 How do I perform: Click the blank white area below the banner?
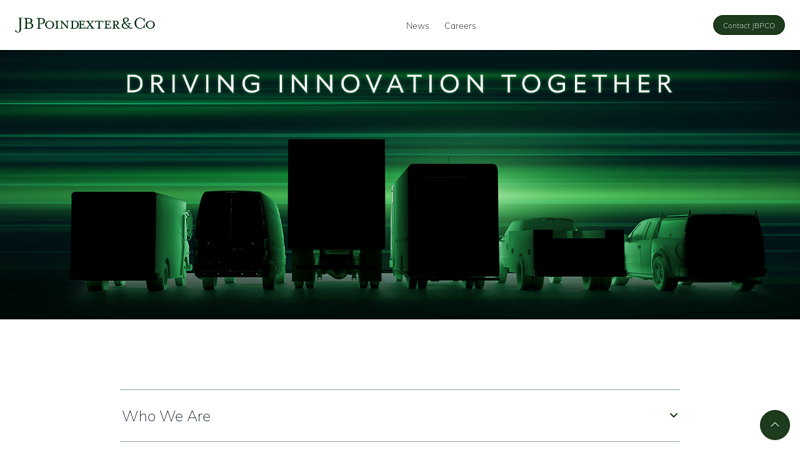tap(400, 354)
